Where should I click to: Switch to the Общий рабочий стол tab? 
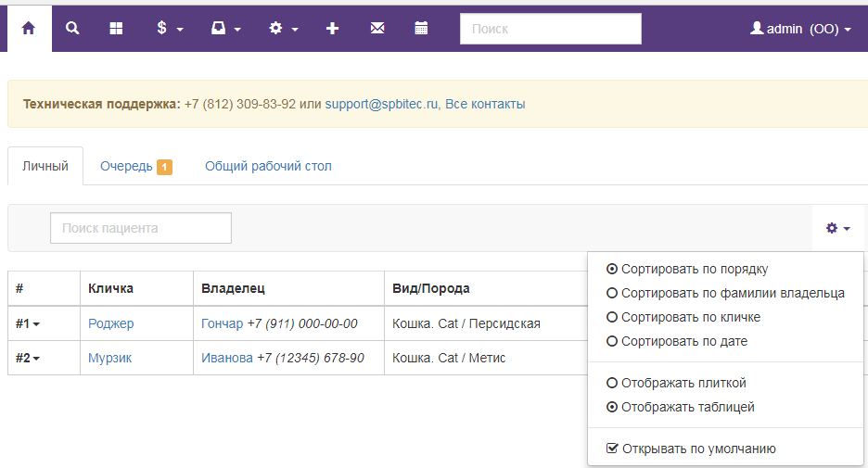269,166
